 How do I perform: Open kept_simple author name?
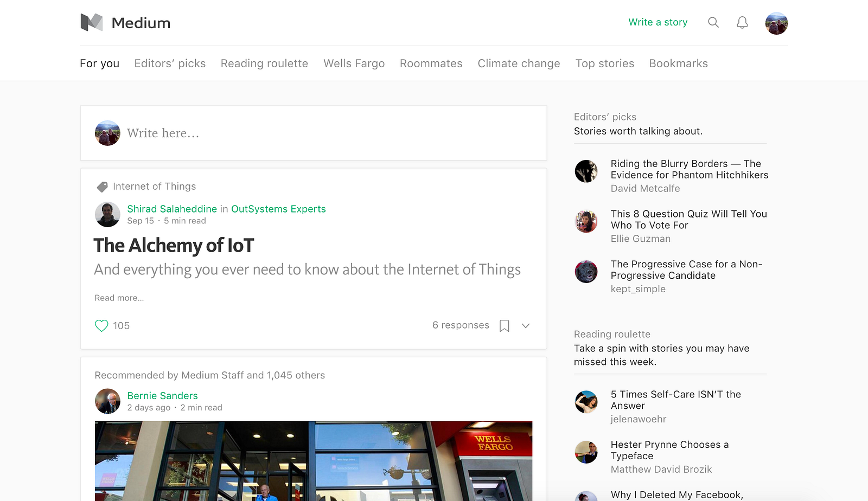tap(638, 289)
